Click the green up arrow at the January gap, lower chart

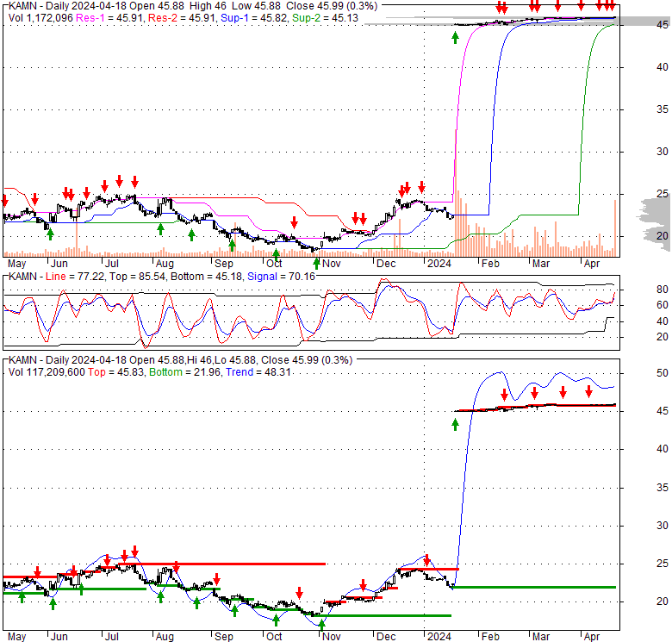(x=455, y=425)
